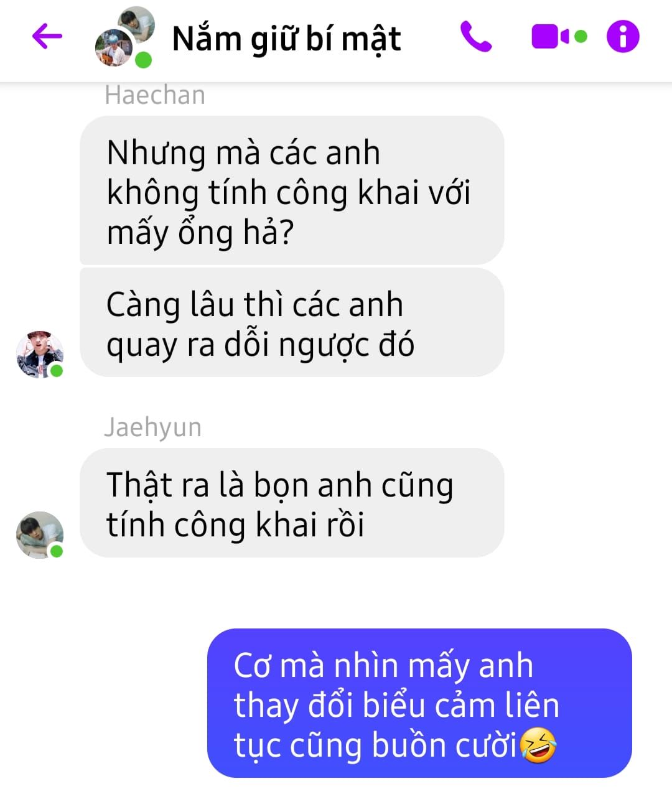Open the 'Nắm giữ bí mật' chat title
672x789 pixels.
click(x=286, y=39)
